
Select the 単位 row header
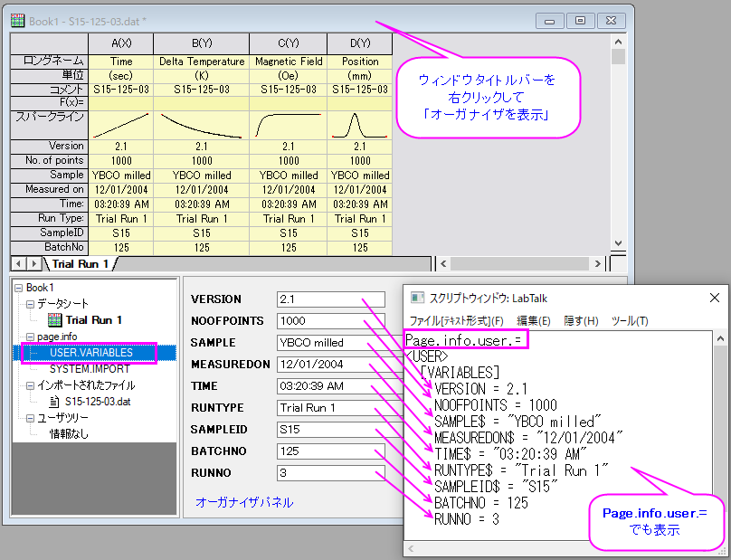coord(49,75)
